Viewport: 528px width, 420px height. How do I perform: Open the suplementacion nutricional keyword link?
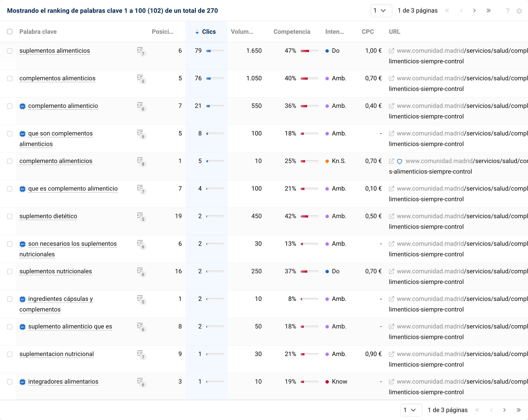coord(57,354)
